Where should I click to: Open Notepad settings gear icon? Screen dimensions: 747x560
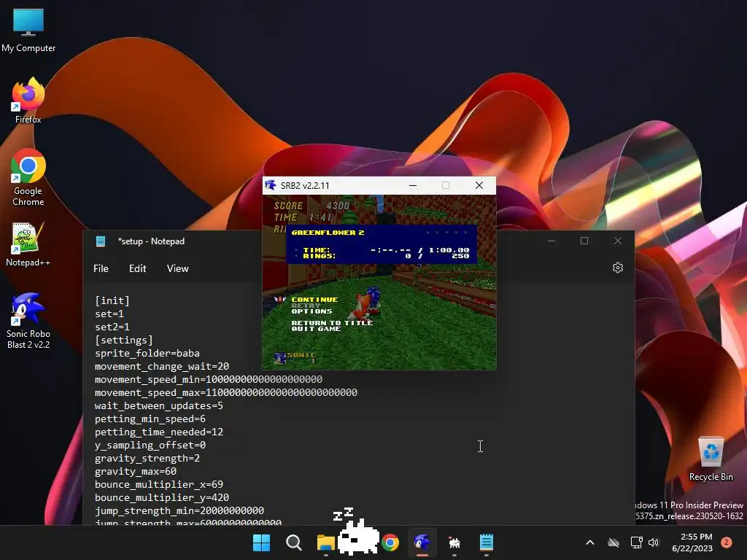click(617, 268)
